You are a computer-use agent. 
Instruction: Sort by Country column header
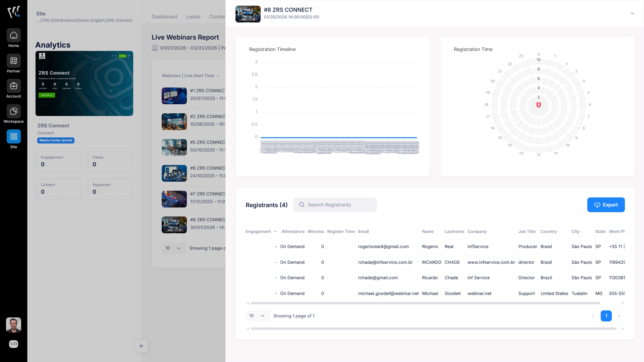pyautogui.click(x=548, y=232)
